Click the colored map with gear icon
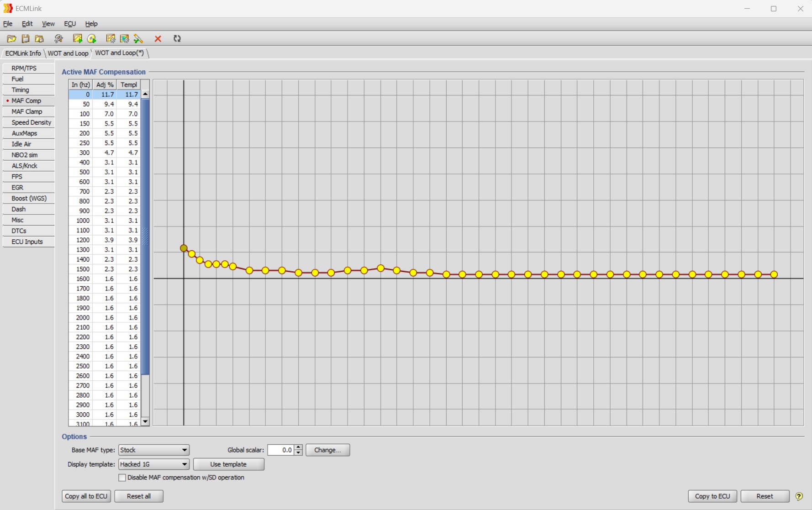This screenshot has width=812, height=510. [x=124, y=39]
